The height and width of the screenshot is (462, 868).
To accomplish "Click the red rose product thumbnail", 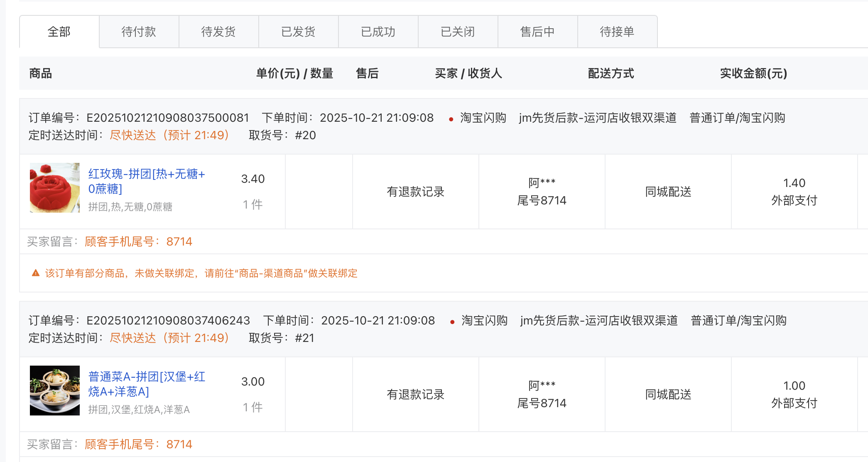I will 54,188.
